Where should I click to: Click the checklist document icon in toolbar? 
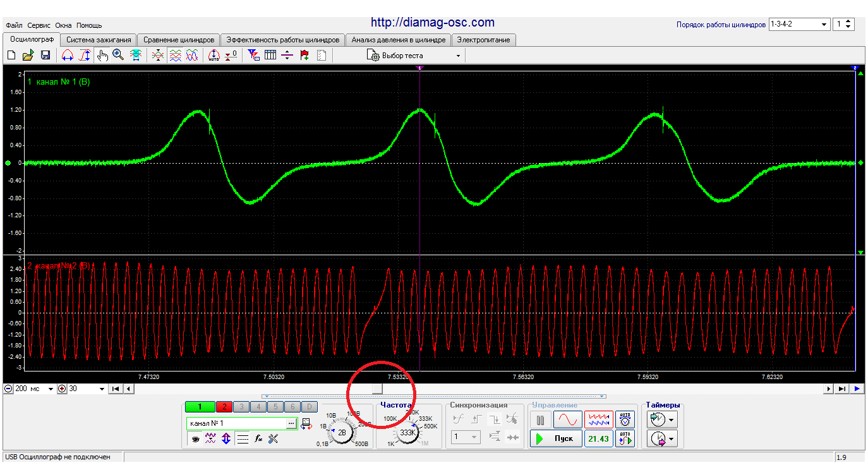(x=321, y=56)
